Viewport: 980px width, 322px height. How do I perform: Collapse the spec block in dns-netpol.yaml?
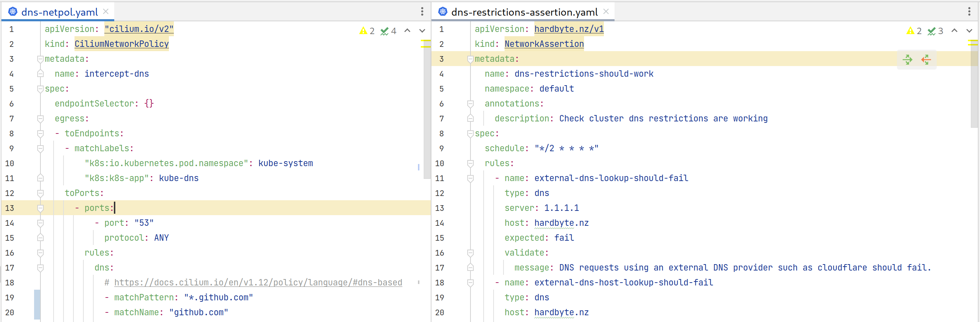point(40,89)
